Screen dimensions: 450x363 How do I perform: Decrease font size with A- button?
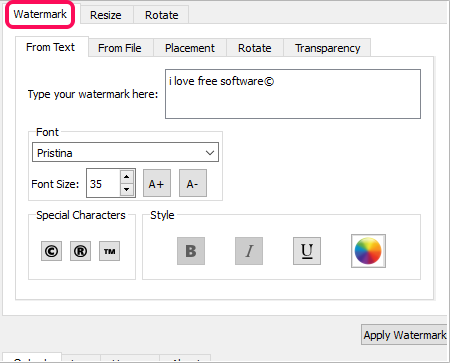click(x=193, y=183)
